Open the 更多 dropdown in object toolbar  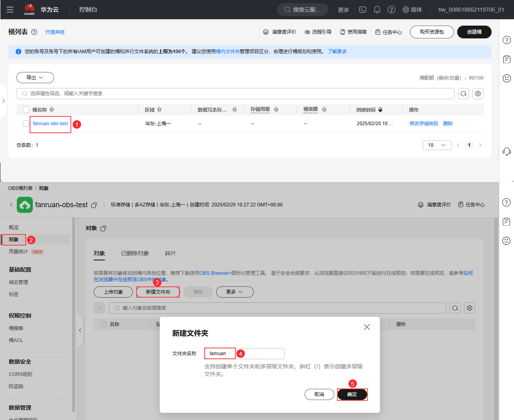pyautogui.click(x=235, y=292)
